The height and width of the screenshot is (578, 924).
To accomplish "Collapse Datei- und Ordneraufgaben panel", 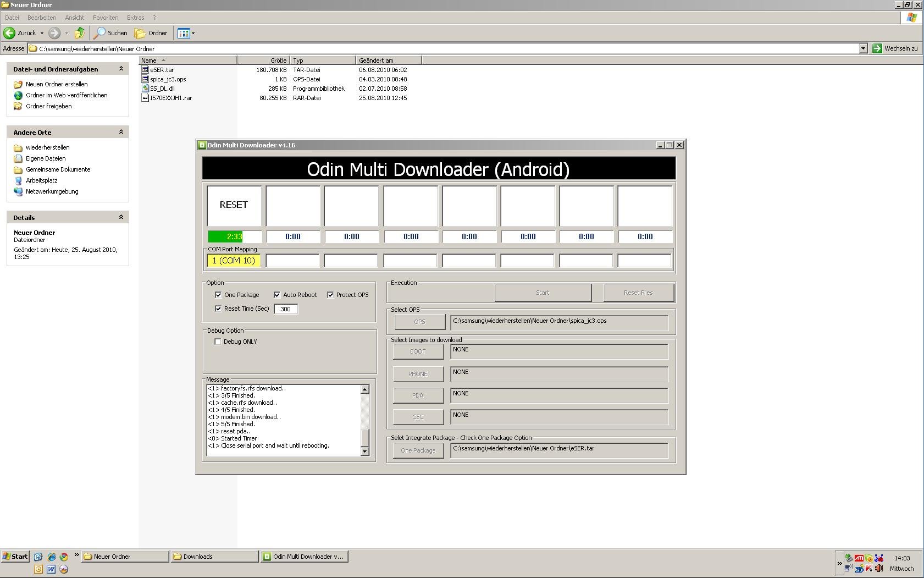I will point(121,69).
